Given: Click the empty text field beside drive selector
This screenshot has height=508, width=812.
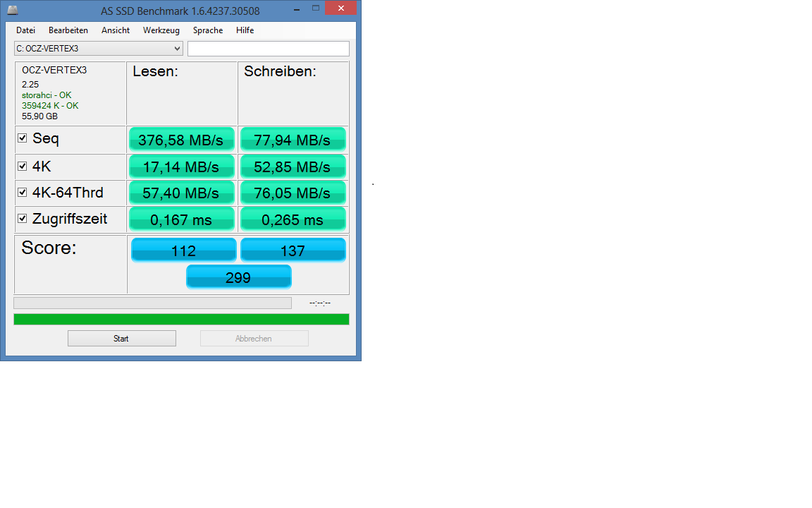Looking at the screenshot, I should (x=269, y=48).
